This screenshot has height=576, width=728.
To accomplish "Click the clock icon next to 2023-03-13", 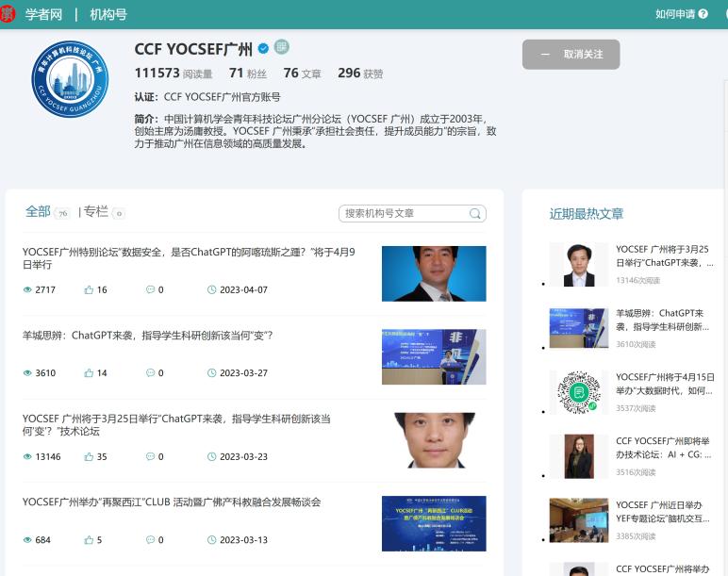I will click(212, 540).
